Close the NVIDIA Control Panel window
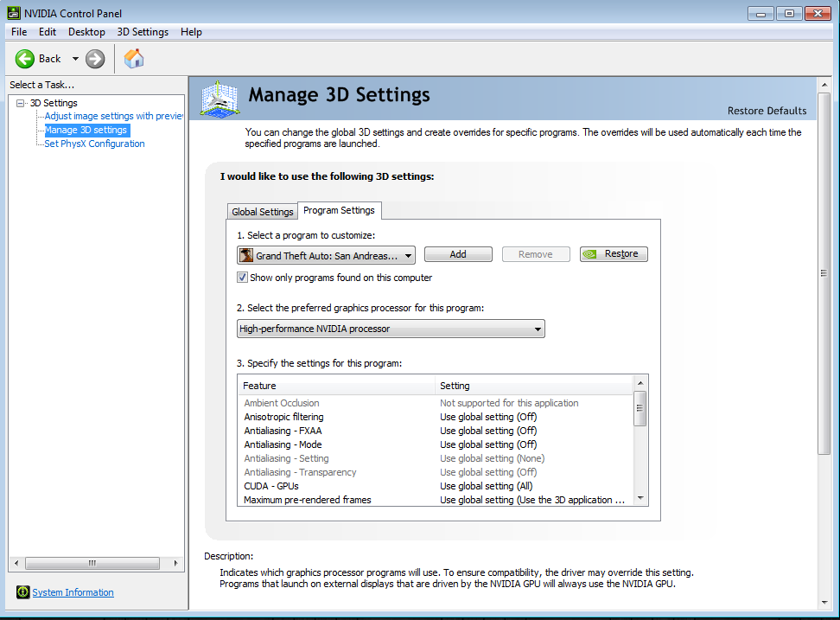 (x=818, y=13)
